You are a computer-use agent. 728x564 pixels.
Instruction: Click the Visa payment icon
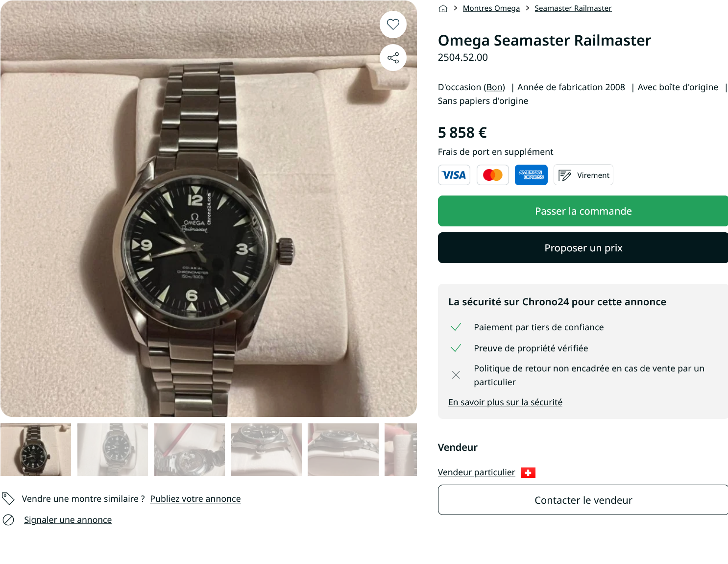click(x=454, y=175)
